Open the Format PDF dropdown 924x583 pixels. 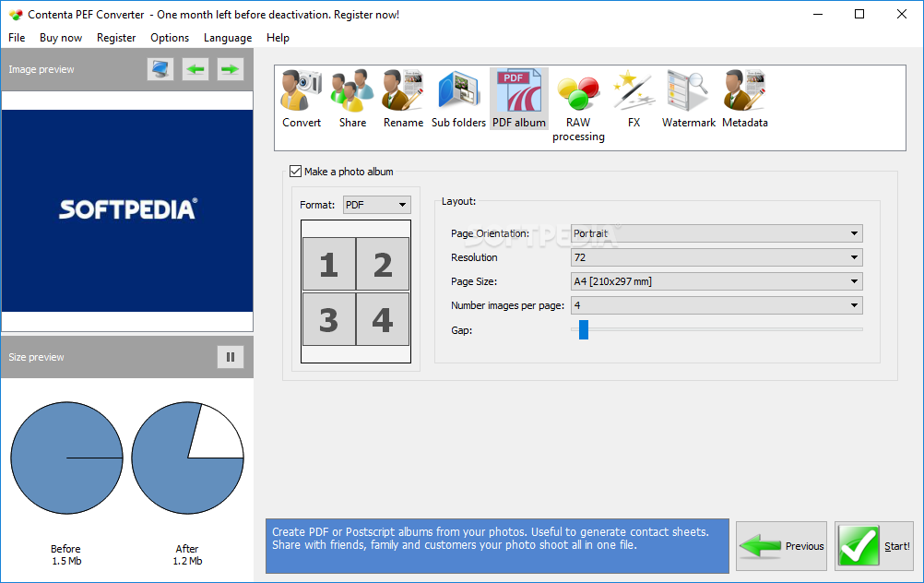pos(376,205)
